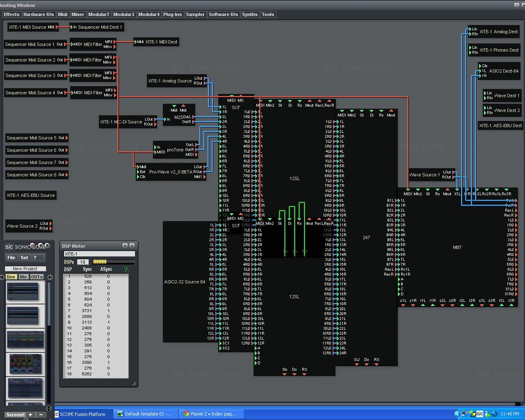Select the Pro-Wave v2_0 BETA module
The image size is (525, 420).
(171, 172)
